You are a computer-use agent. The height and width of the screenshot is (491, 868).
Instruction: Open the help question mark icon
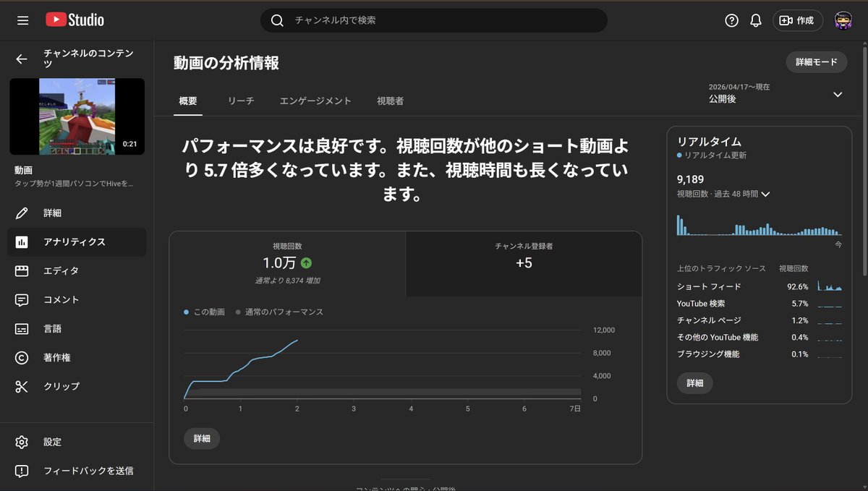[731, 20]
